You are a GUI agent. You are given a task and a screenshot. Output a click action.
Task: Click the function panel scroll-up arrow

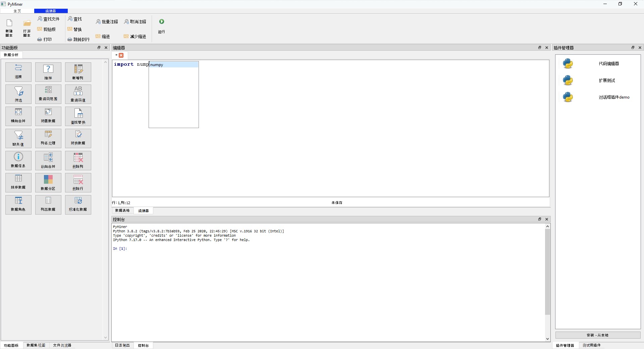(106, 62)
